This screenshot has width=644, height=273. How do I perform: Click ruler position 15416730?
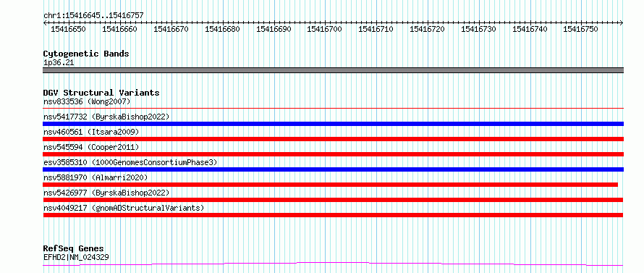(478, 29)
